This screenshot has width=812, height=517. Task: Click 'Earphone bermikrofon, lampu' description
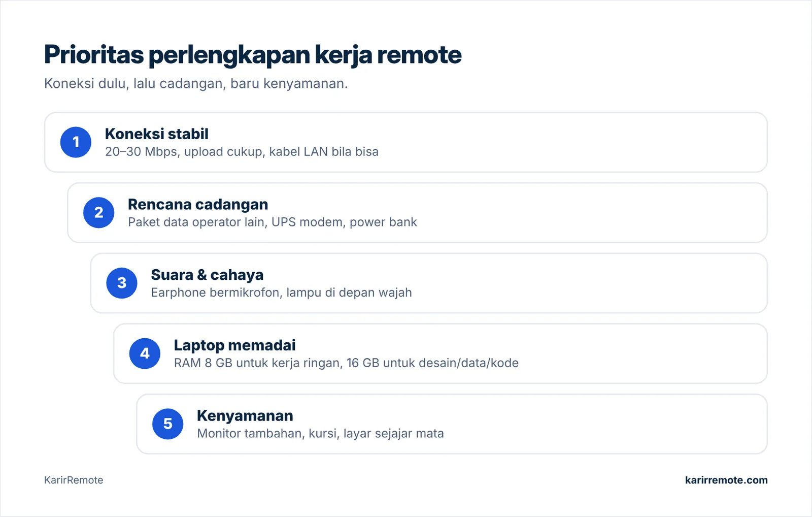281,293
